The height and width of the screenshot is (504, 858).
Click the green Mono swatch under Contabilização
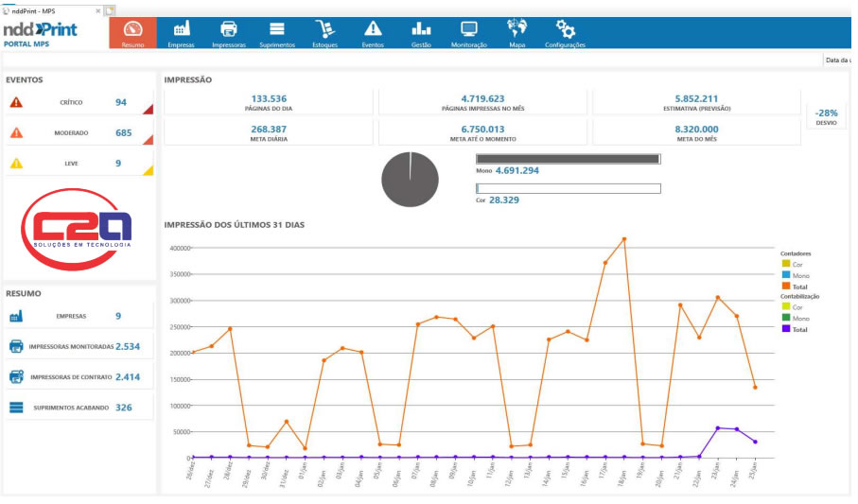786,318
